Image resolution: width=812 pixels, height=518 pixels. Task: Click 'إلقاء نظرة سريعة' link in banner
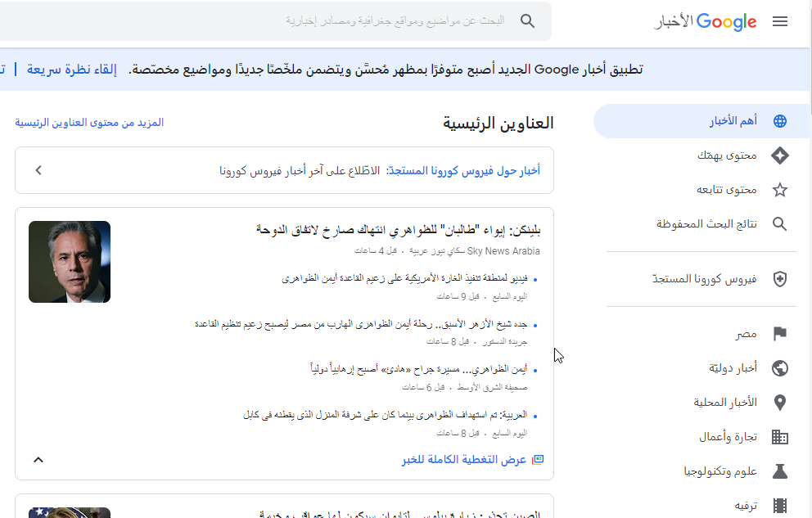[x=72, y=70]
